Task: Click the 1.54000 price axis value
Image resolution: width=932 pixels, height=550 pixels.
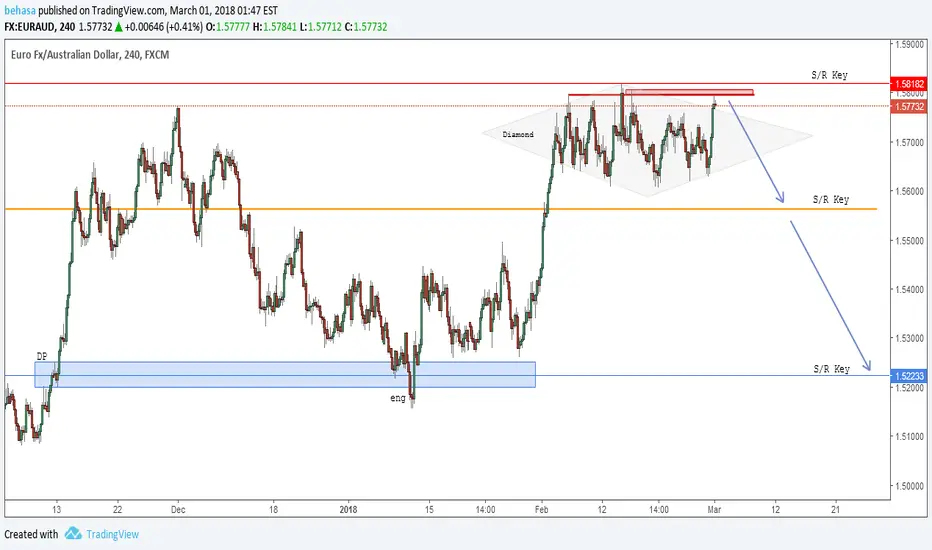Action: pyautogui.click(x=909, y=289)
